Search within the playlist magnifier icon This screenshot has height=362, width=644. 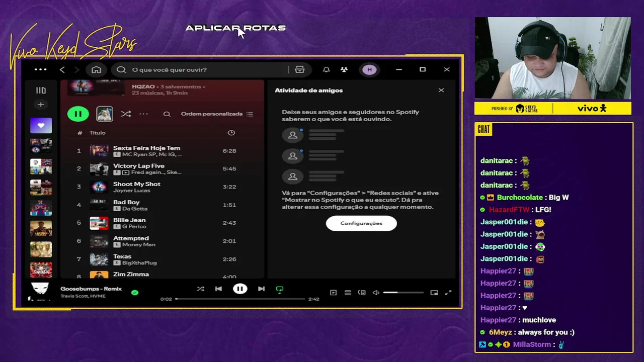coord(167,114)
